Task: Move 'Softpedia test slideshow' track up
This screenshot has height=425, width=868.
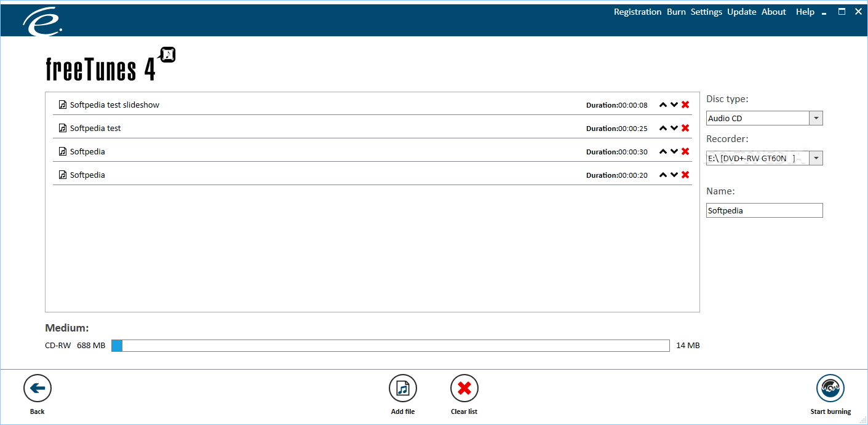Action: pyautogui.click(x=663, y=105)
